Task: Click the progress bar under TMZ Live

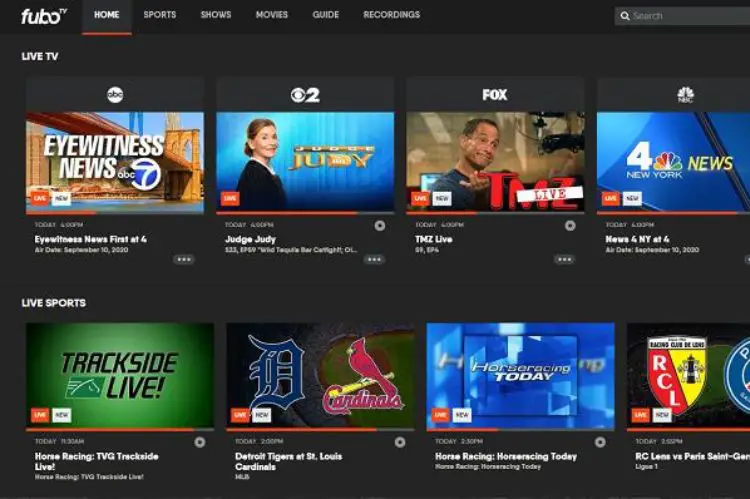Action: pyautogui.click(x=495, y=213)
